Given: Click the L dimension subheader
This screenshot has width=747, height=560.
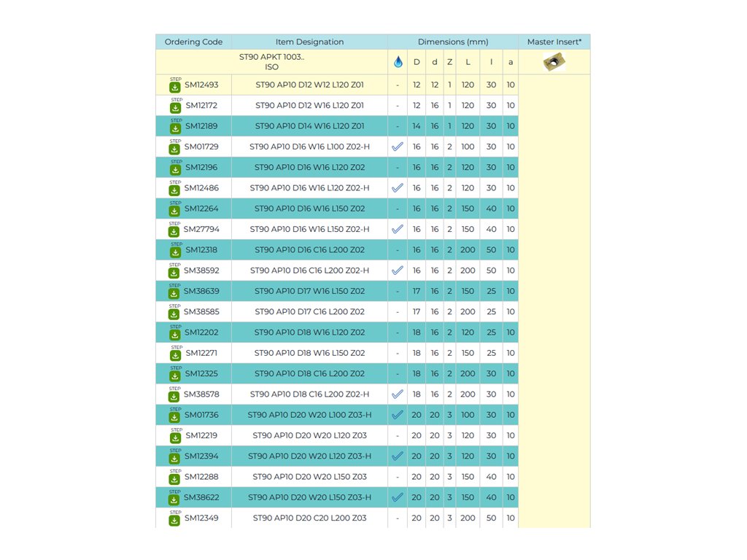Looking at the screenshot, I should coord(468,62).
